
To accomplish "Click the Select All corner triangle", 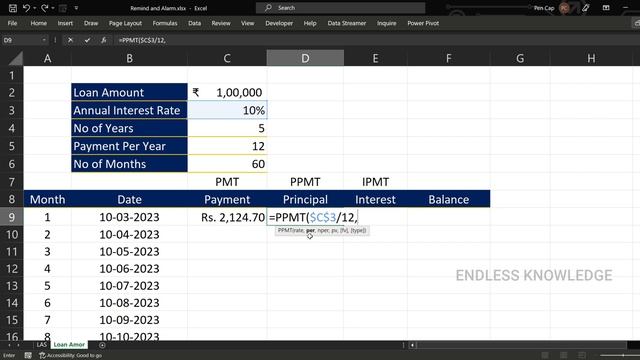I will click(16, 58).
